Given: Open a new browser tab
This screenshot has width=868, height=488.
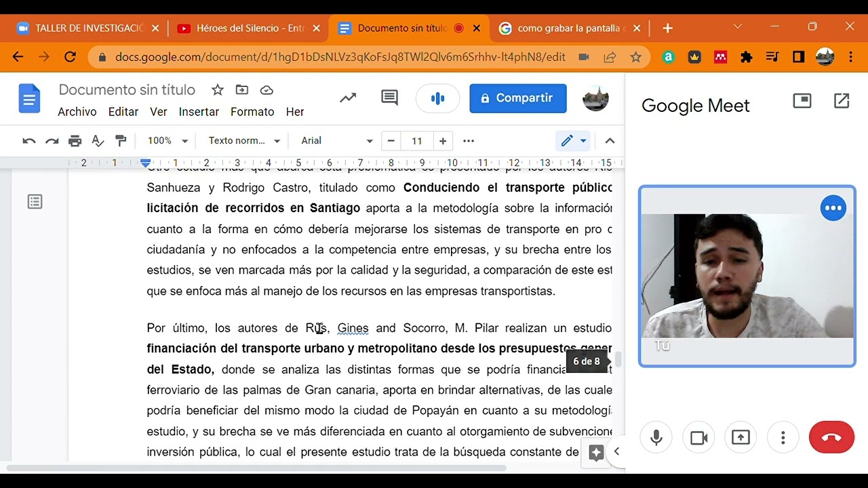Looking at the screenshot, I should point(668,28).
